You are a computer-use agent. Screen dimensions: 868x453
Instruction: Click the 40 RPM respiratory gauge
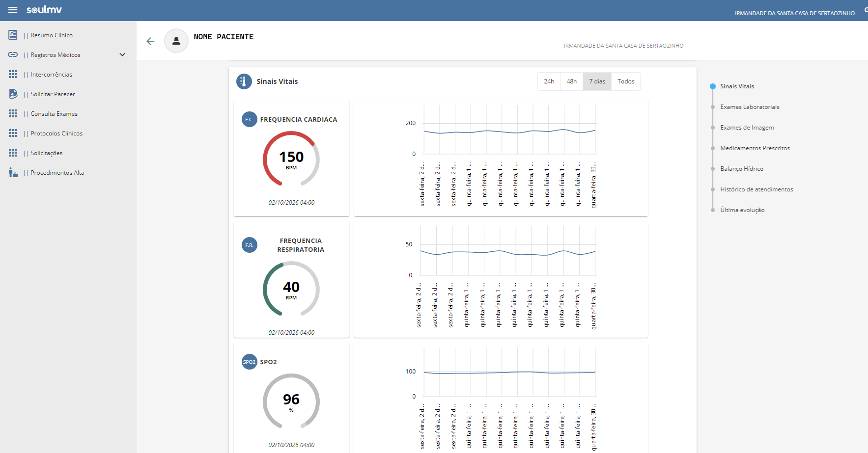pyautogui.click(x=291, y=289)
